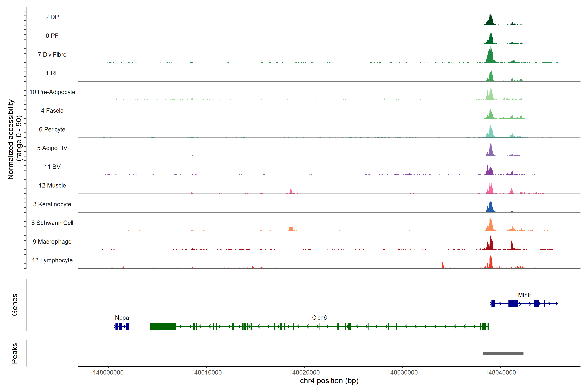
Task: Click the Peaks panel label
Action: click(15, 353)
